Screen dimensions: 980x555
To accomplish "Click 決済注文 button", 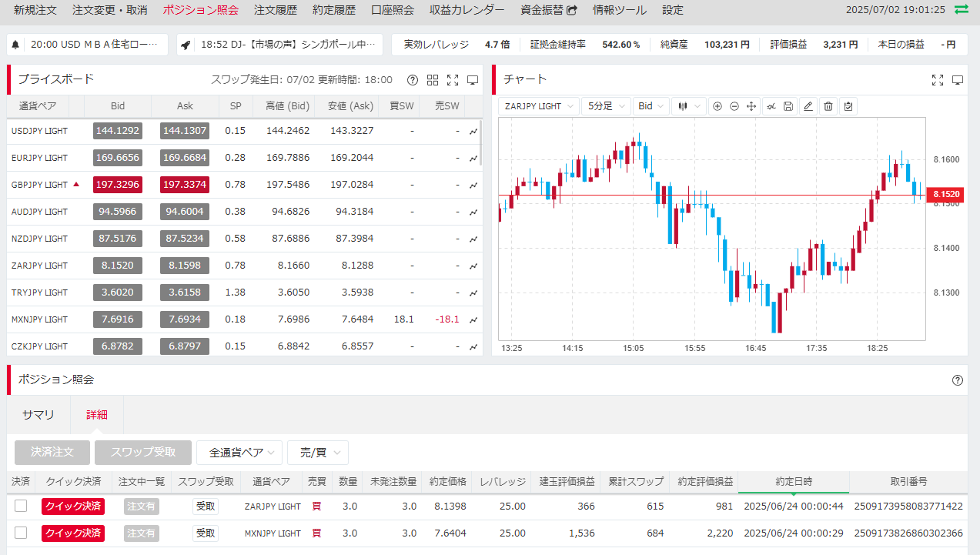I will click(52, 453).
